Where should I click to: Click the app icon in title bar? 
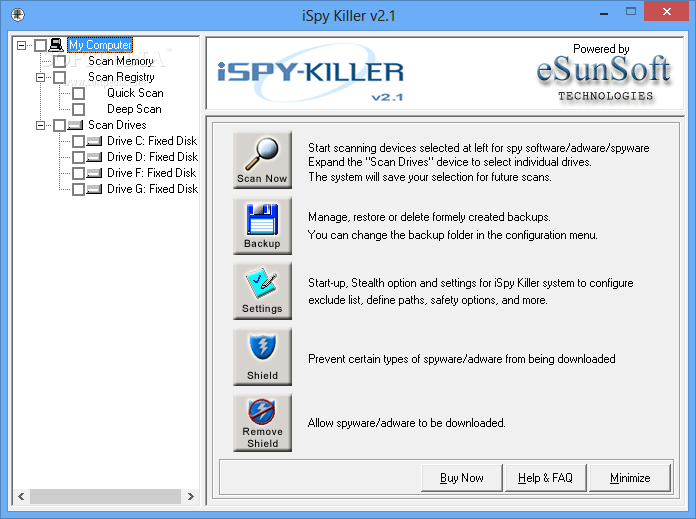(x=18, y=15)
